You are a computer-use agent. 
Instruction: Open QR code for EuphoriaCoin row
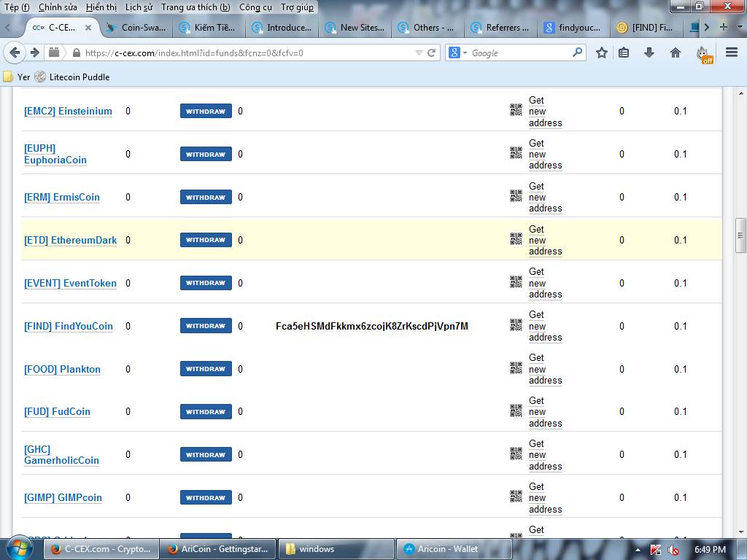click(x=516, y=153)
